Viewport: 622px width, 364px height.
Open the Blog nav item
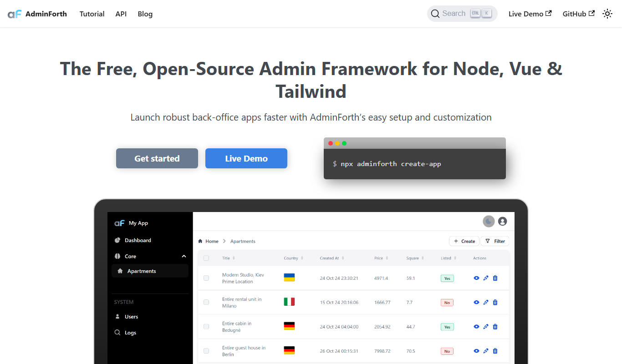click(x=145, y=14)
